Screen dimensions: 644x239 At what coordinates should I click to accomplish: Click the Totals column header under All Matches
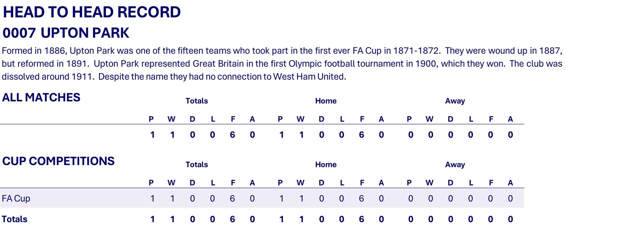[x=197, y=101]
